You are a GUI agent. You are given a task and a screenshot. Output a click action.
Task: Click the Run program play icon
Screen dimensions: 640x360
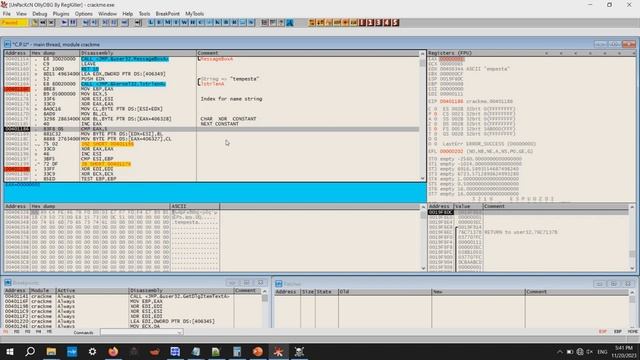pos(64,23)
